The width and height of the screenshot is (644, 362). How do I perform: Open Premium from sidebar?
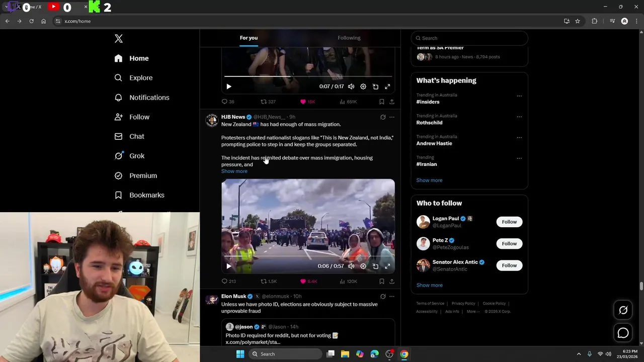click(136, 175)
